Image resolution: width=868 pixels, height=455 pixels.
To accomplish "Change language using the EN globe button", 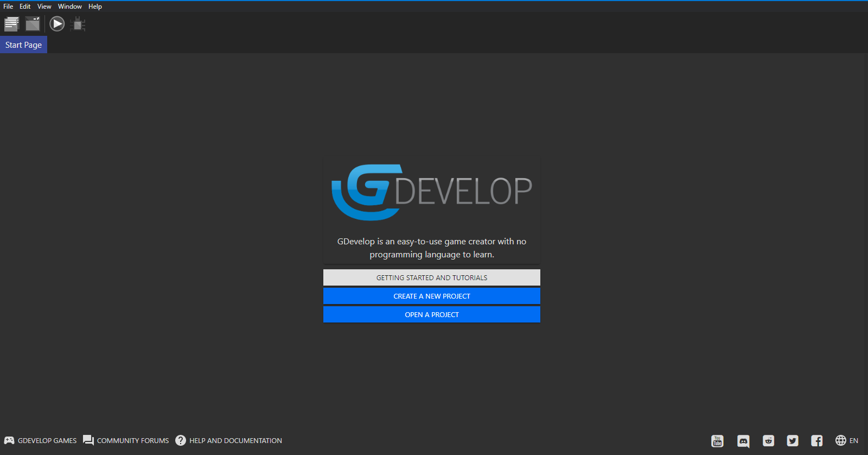I will pos(847,441).
